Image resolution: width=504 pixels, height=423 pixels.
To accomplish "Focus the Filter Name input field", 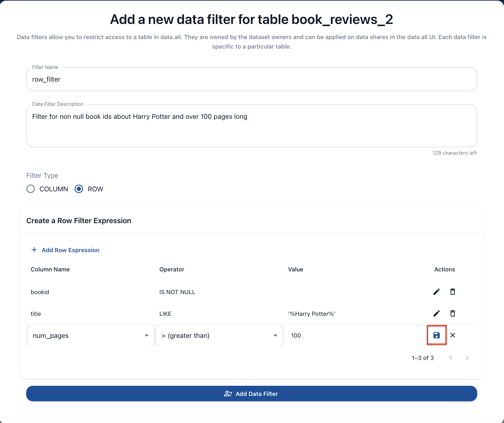I will pyautogui.click(x=252, y=79).
